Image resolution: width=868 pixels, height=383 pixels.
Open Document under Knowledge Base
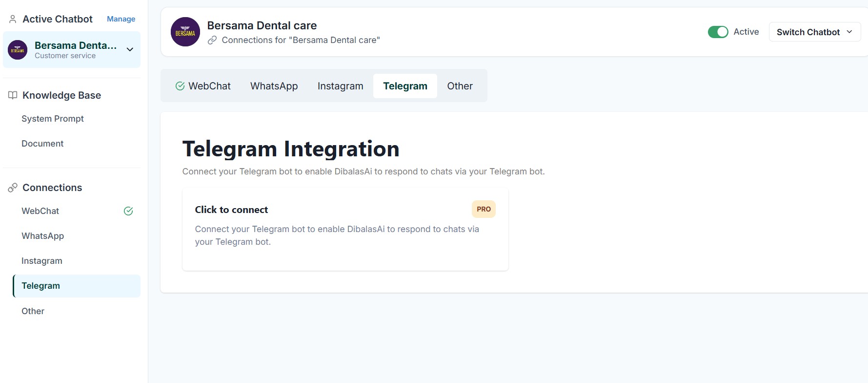(x=42, y=144)
